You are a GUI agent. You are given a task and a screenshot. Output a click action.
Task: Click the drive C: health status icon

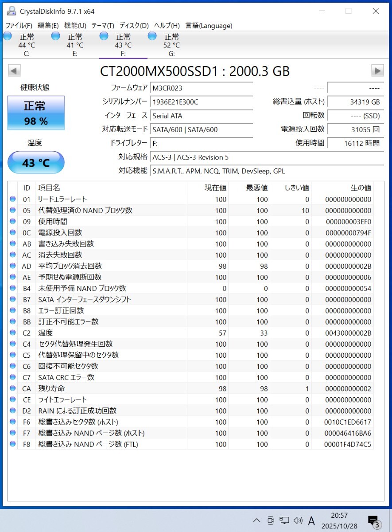[8, 36]
